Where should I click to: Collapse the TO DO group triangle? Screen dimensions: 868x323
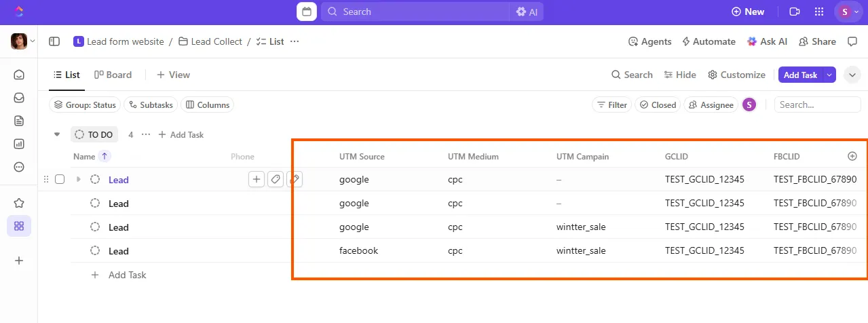pos(57,134)
